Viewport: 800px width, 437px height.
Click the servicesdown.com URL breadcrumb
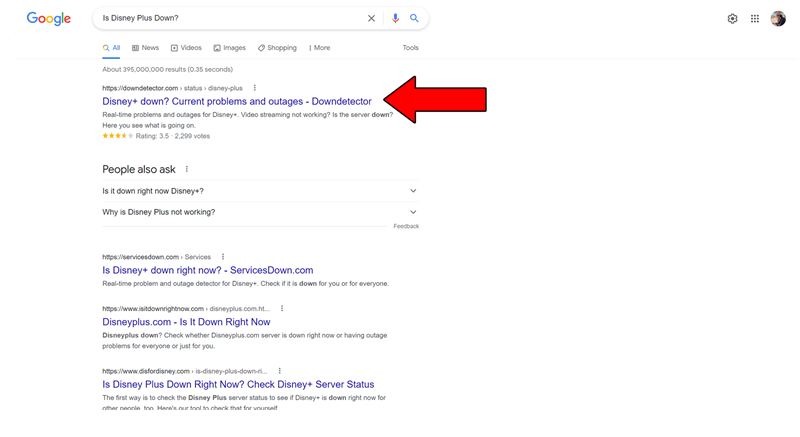pyautogui.click(x=156, y=257)
